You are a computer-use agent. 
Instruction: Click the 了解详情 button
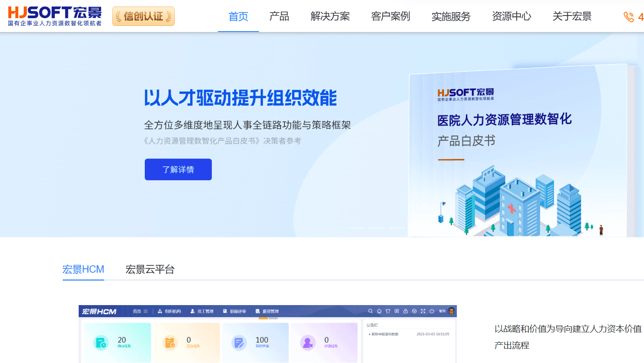[x=178, y=169]
